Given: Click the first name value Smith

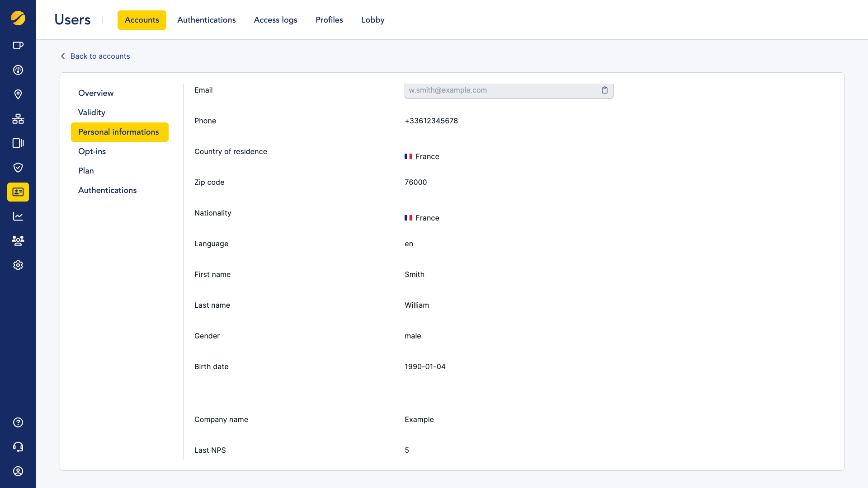Looking at the screenshot, I should (x=415, y=274).
